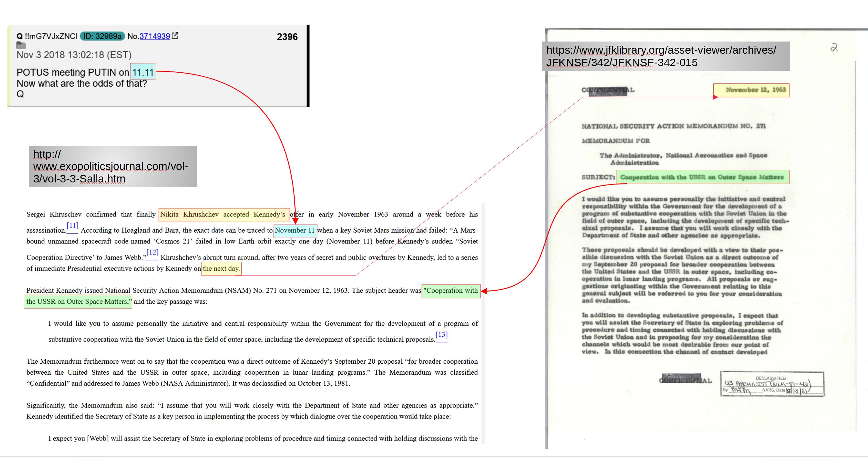
Task: Click the highlighted 11.11 date in post
Action: click(143, 72)
